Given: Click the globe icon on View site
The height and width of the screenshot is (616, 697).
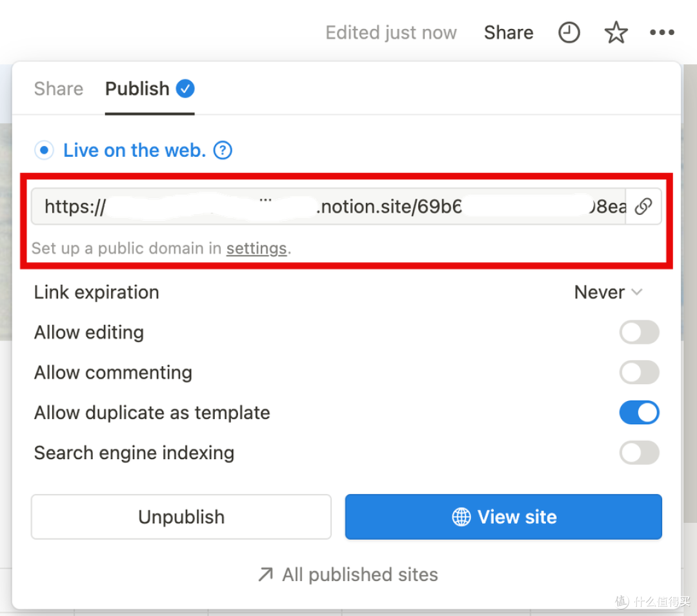Looking at the screenshot, I should coord(461,517).
